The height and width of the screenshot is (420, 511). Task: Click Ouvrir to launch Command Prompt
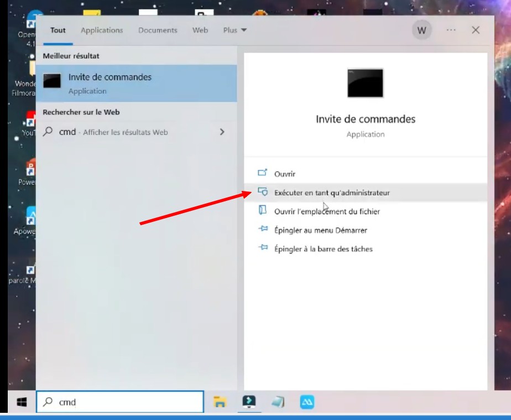[285, 174]
